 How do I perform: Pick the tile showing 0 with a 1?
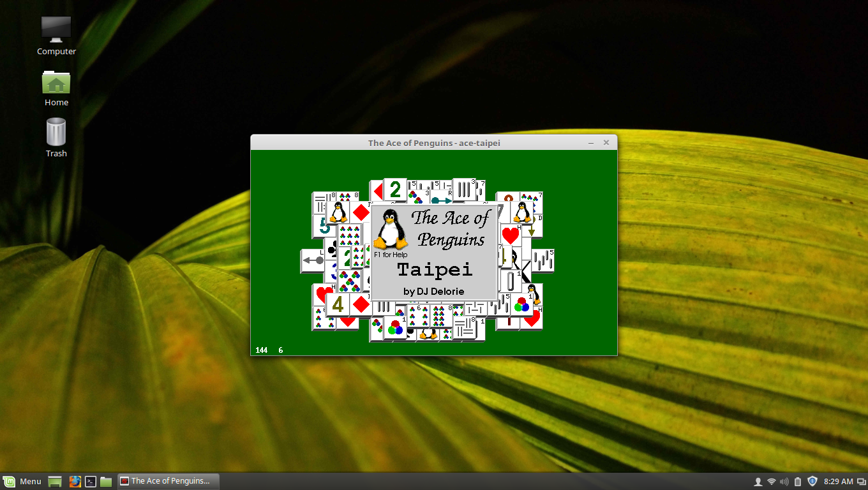tap(511, 281)
